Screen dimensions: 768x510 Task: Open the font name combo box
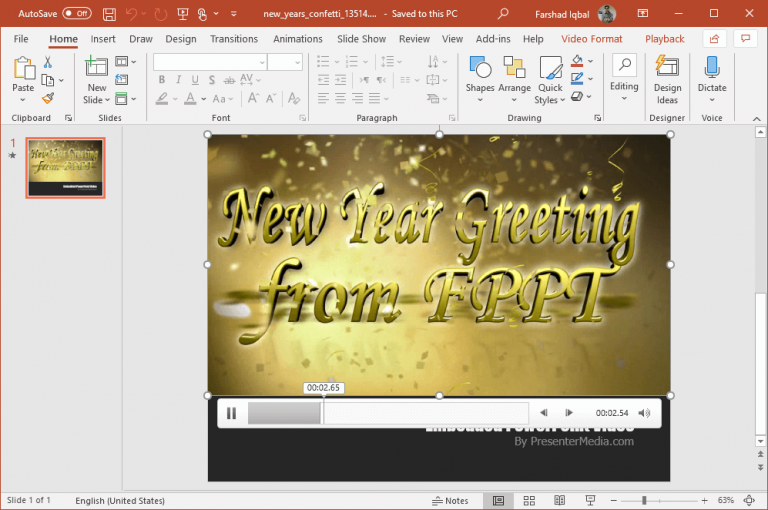coord(210,62)
